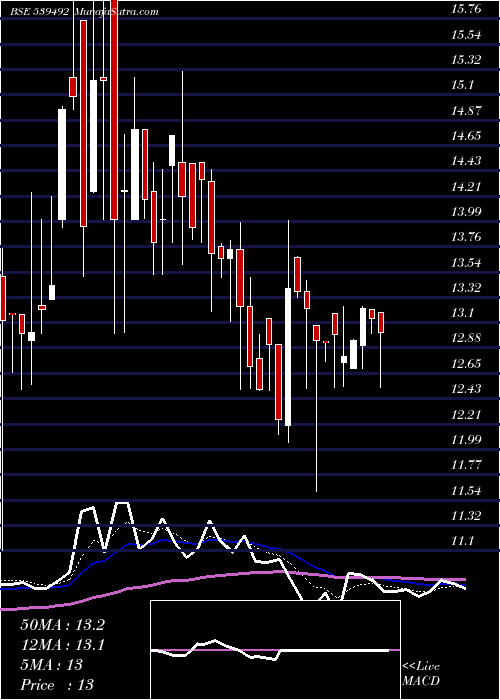Click the 12.21 price axis label

point(466,415)
